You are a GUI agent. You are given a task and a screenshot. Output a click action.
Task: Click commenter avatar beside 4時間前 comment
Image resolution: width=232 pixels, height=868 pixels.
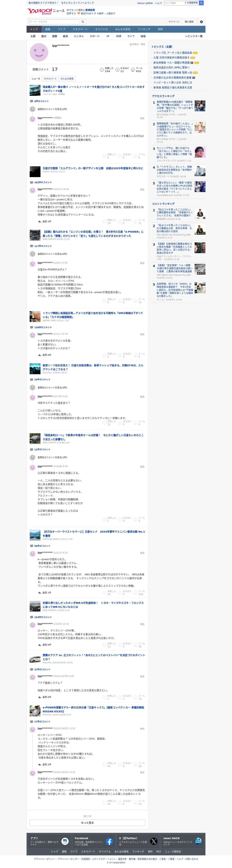click(32, 119)
